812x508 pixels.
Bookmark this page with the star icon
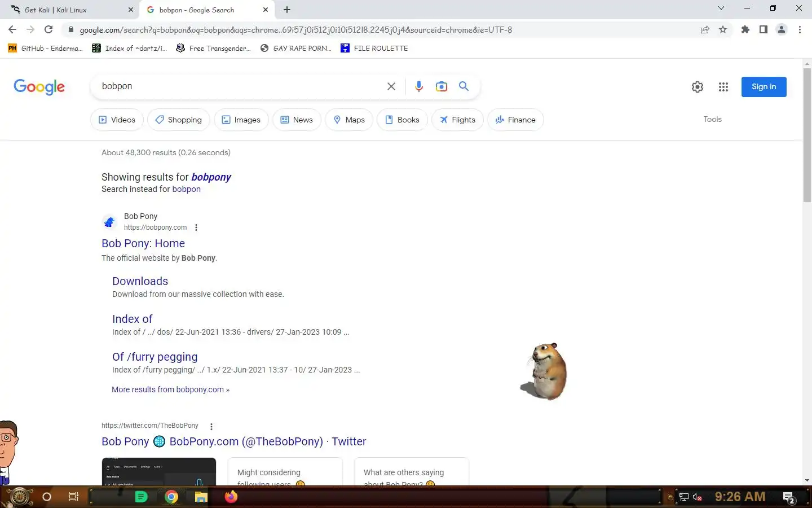coord(723,30)
